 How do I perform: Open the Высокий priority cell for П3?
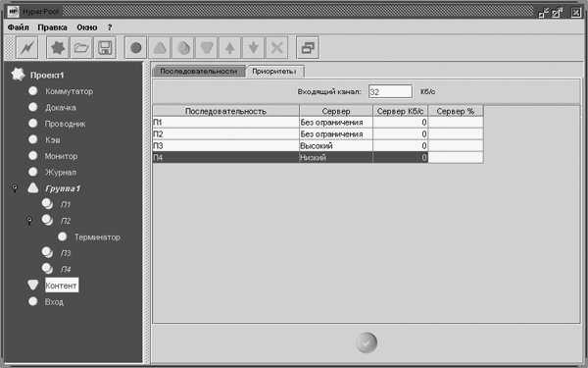[336, 145]
